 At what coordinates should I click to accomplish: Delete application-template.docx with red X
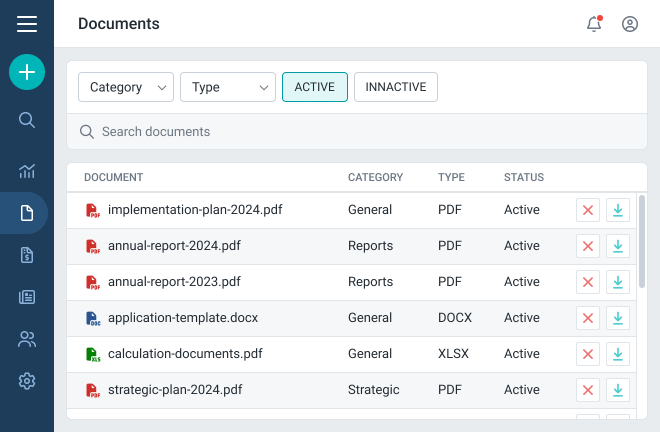pos(588,318)
